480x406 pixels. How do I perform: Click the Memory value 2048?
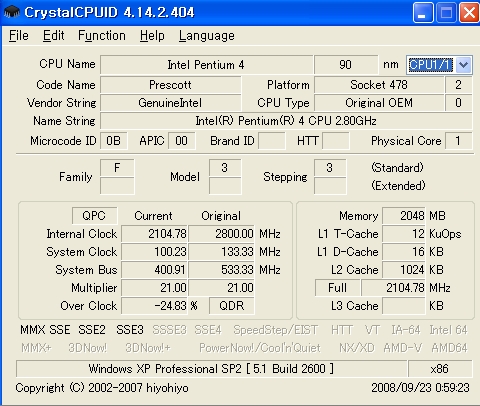click(404, 216)
